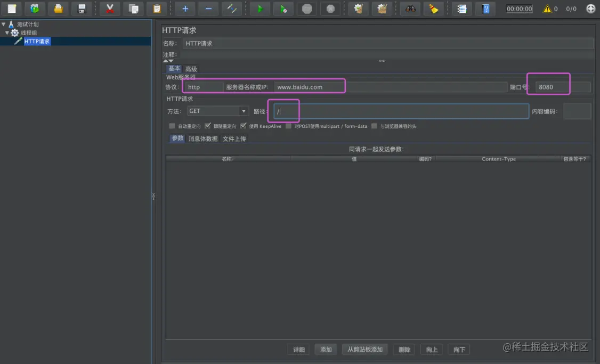Select the 参数 tab
The width and height of the screenshot is (600, 364).
(177, 138)
